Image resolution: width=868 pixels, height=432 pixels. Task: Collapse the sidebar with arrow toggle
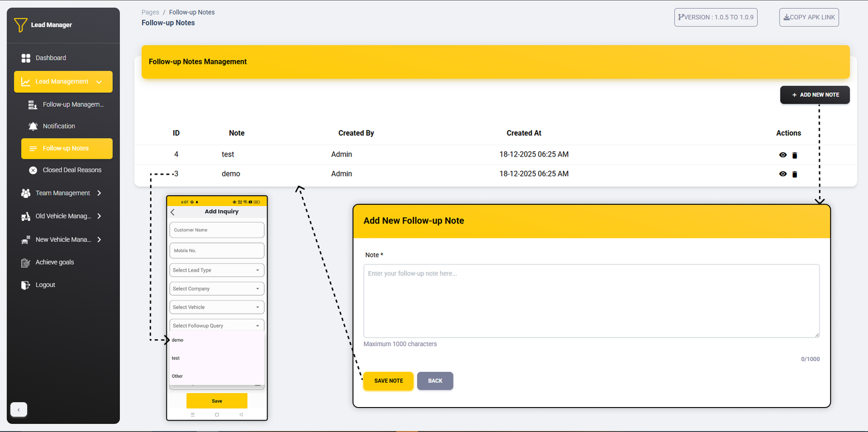(x=18, y=410)
